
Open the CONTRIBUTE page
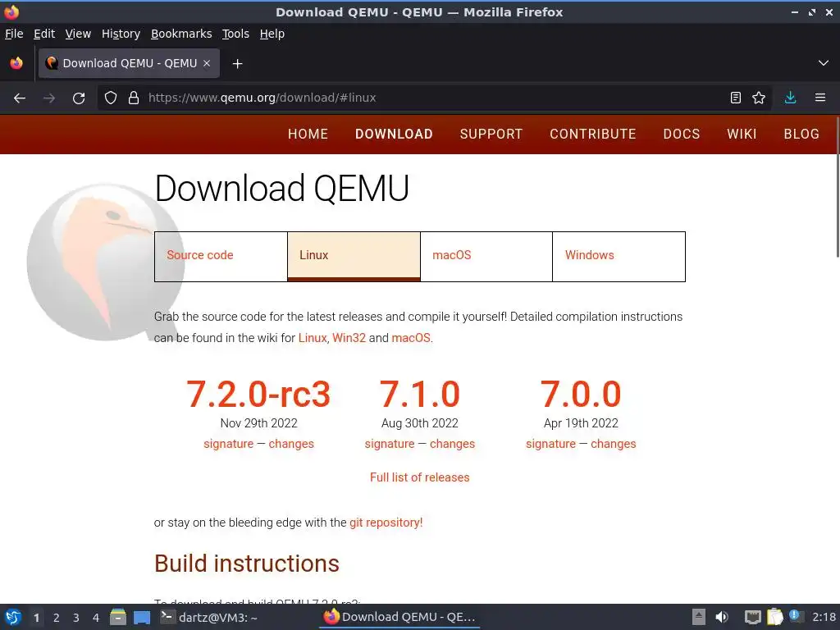click(593, 134)
